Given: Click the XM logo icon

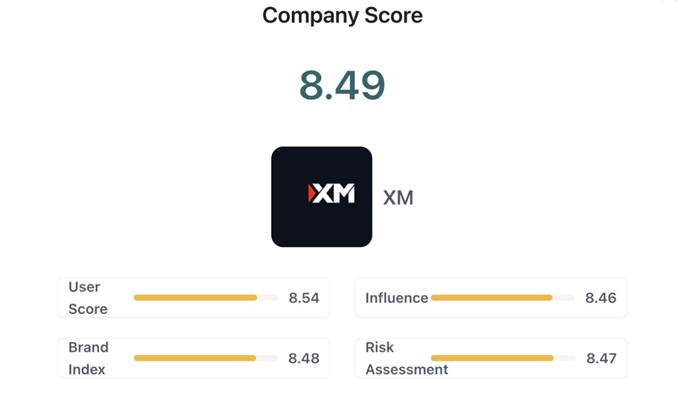Looking at the screenshot, I should coord(322,197).
